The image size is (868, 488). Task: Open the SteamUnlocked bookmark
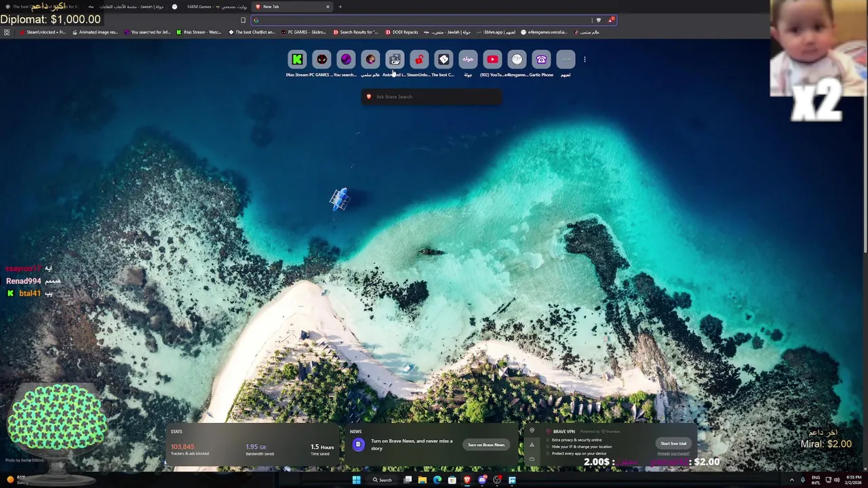pyautogui.click(x=43, y=32)
